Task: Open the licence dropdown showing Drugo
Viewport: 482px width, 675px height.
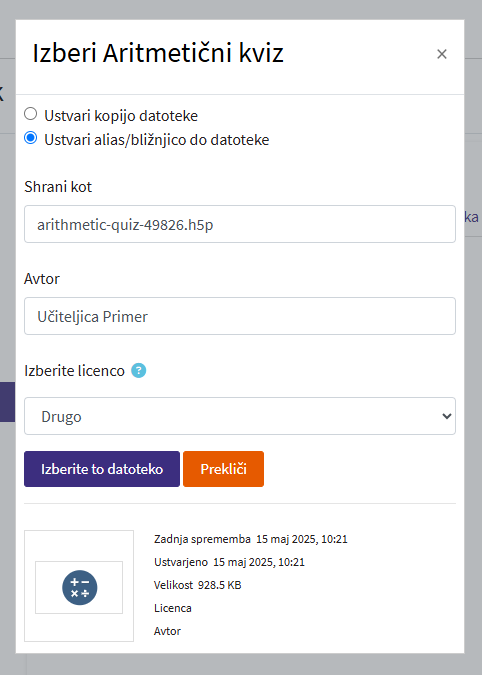Action: pos(240,416)
